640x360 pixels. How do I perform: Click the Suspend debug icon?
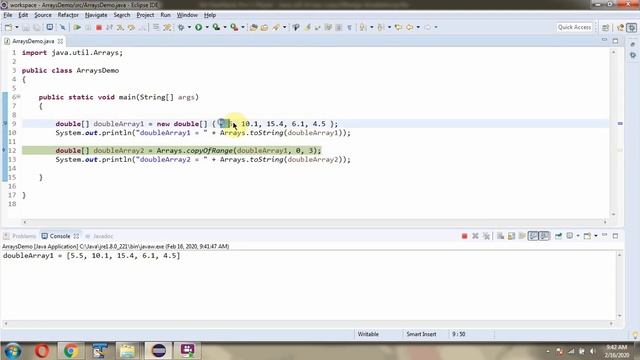coord(88,27)
